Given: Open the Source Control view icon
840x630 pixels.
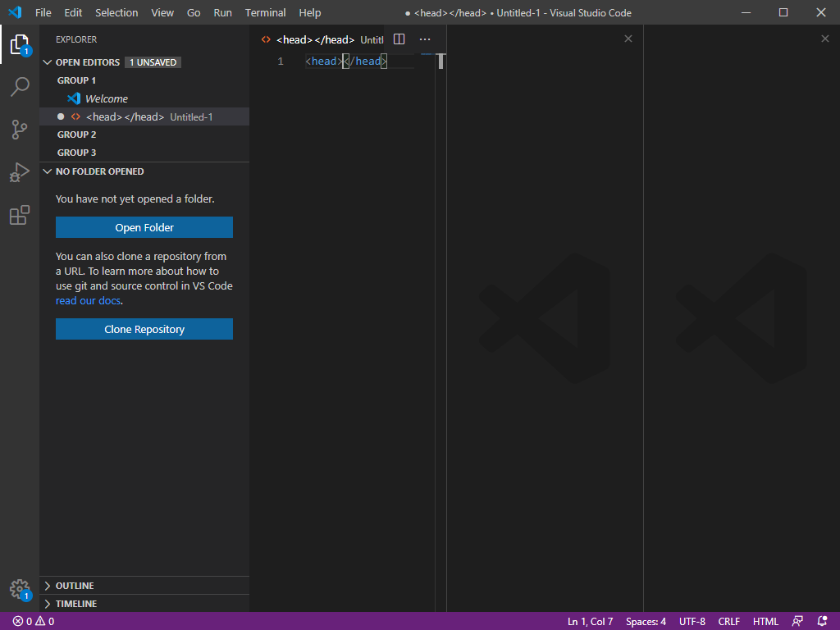Looking at the screenshot, I should click(x=20, y=130).
